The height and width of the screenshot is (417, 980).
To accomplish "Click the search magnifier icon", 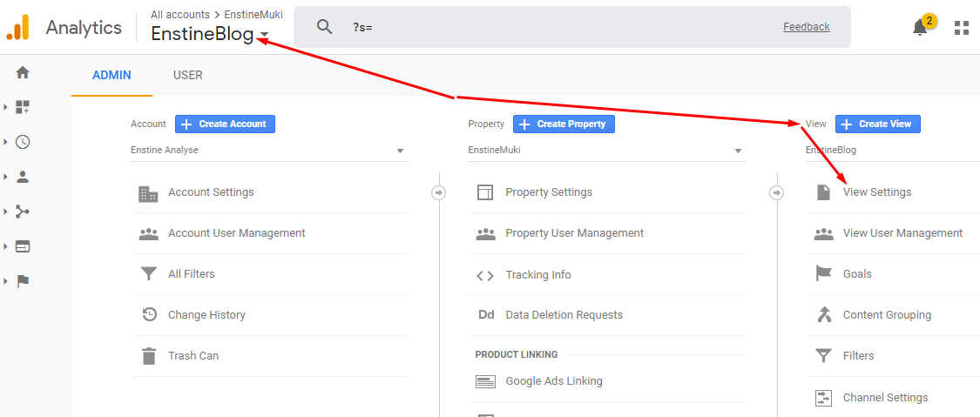I will pyautogui.click(x=324, y=27).
